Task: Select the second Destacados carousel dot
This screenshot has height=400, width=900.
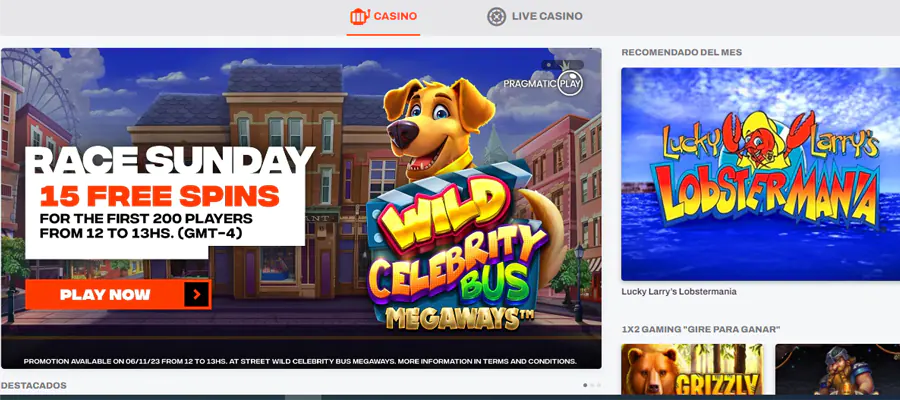Action: [x=592, y=385]
